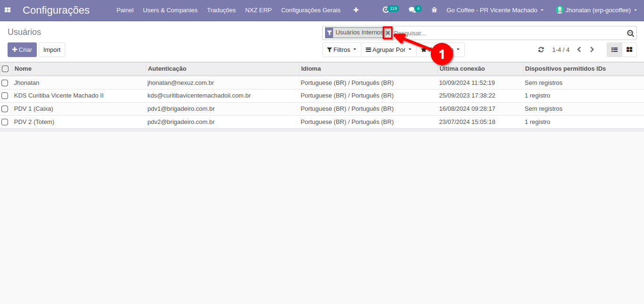
Task: Expand the Filtros dropdown
Action: [x=341, y=50]
